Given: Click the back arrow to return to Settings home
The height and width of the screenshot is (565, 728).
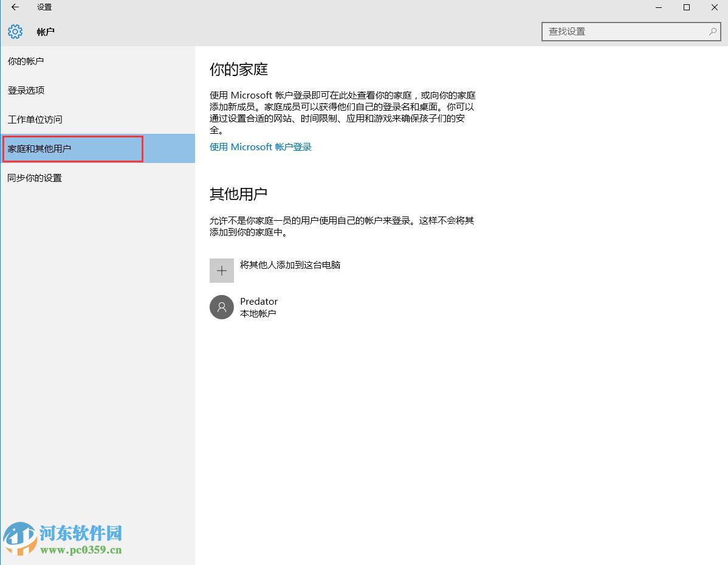Looking at the screenshot, I should (14, 8).
